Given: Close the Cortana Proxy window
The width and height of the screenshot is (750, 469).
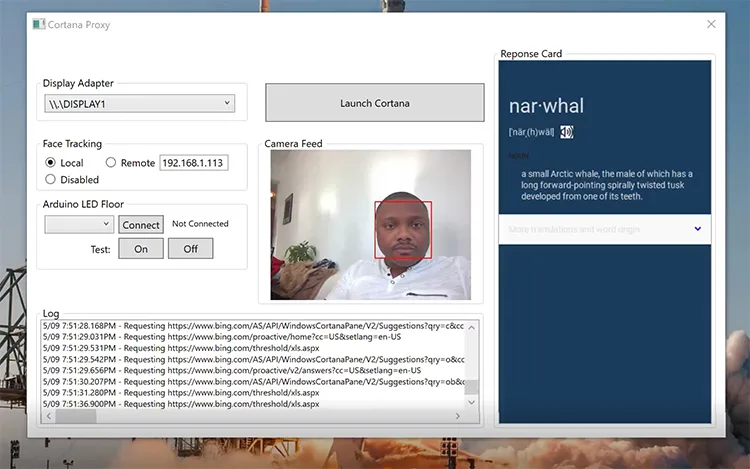Looking at the screenshot, I should pos(711,24).
